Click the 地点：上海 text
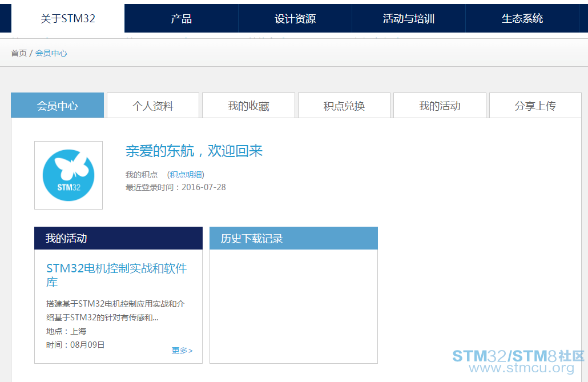Screen dimensions: 588x382 [x=66, y=331]
